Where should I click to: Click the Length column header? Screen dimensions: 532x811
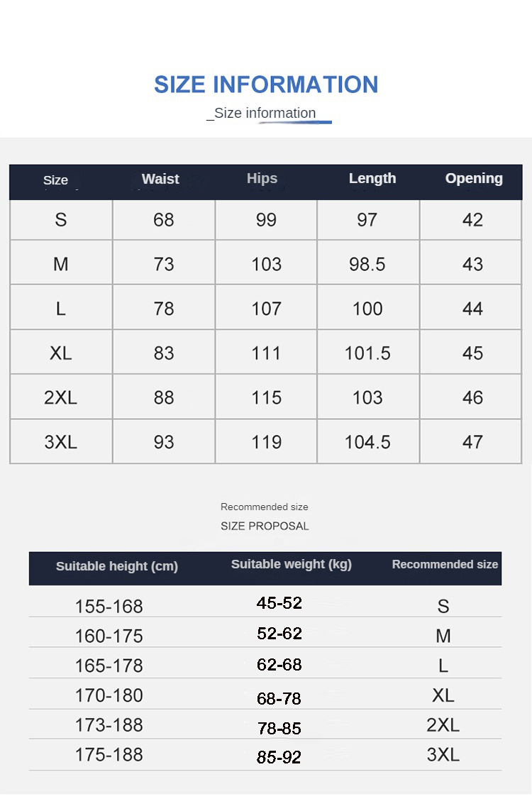(x=372, y=178)
